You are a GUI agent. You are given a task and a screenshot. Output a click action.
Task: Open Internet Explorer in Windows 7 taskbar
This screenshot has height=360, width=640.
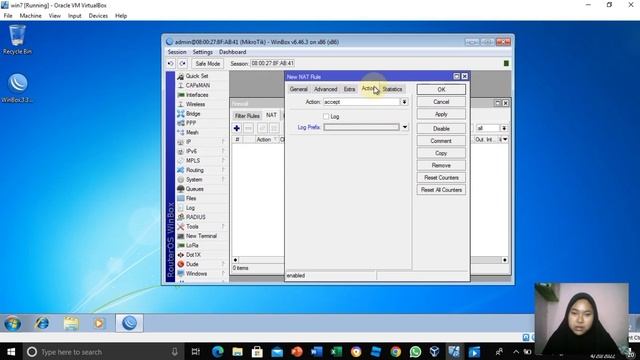point(42,323)
